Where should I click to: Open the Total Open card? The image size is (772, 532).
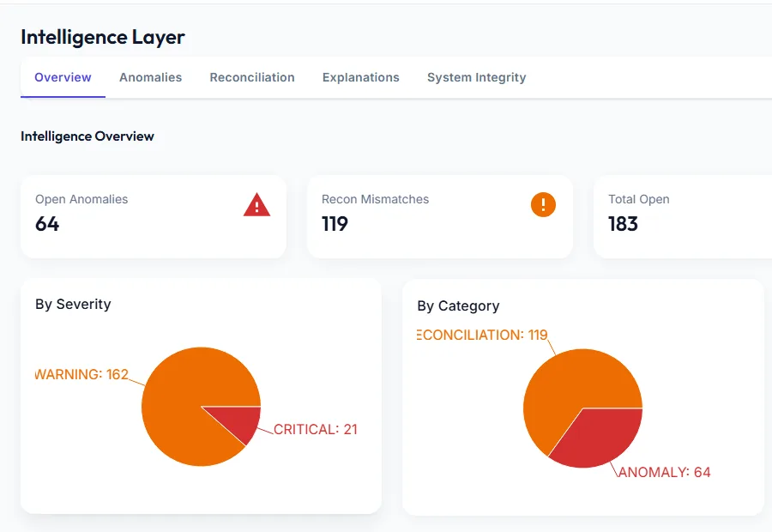[683, 217]
